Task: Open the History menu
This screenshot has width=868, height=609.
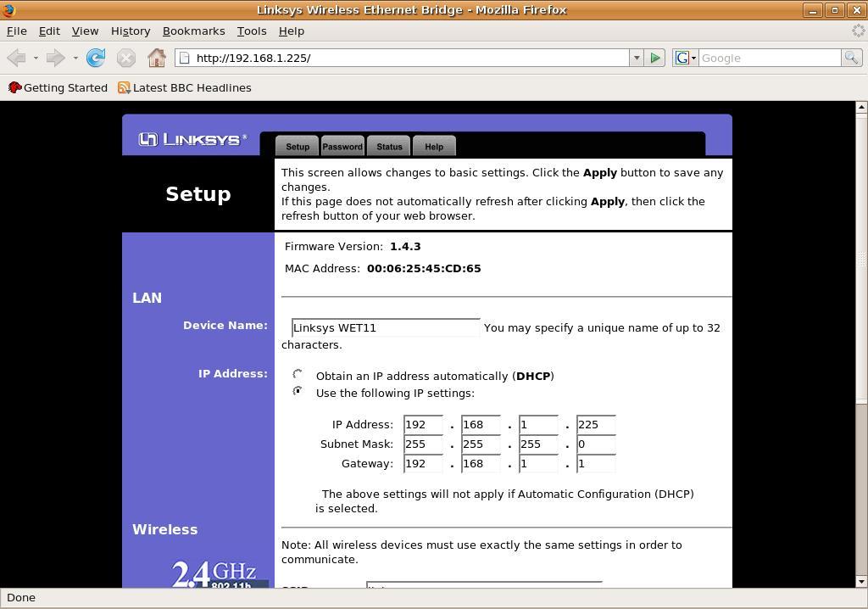Action: (x=131, y=31)
